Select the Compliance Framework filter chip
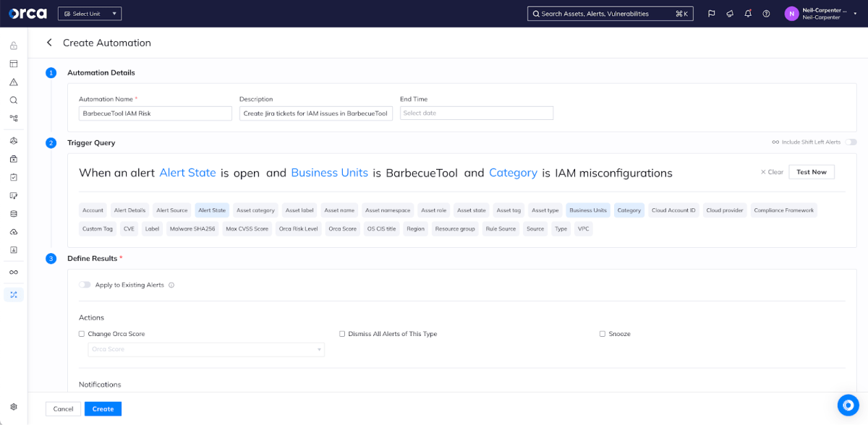 [x=784, y=210]
